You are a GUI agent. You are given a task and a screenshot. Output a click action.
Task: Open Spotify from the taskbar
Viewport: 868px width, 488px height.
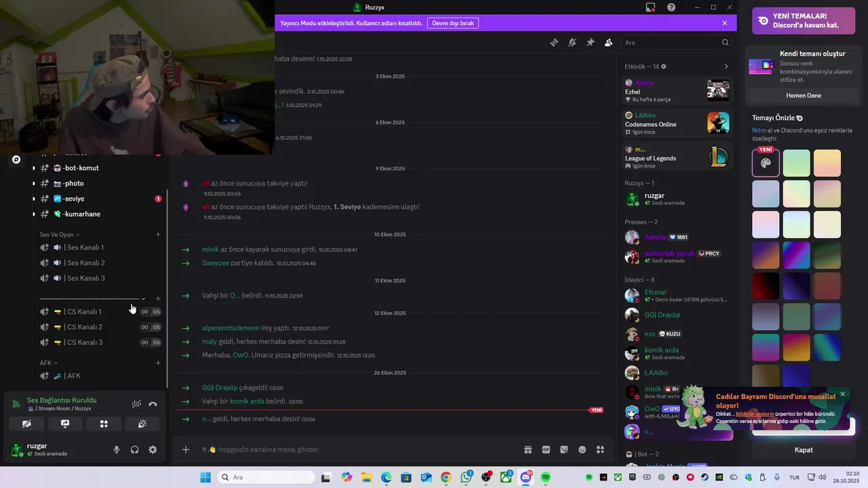coord(546,477)
